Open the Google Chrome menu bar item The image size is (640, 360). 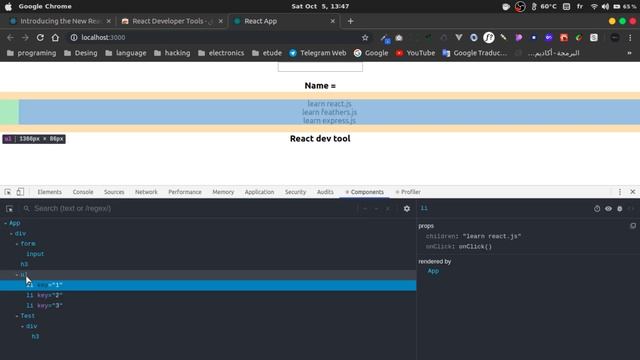45,7
